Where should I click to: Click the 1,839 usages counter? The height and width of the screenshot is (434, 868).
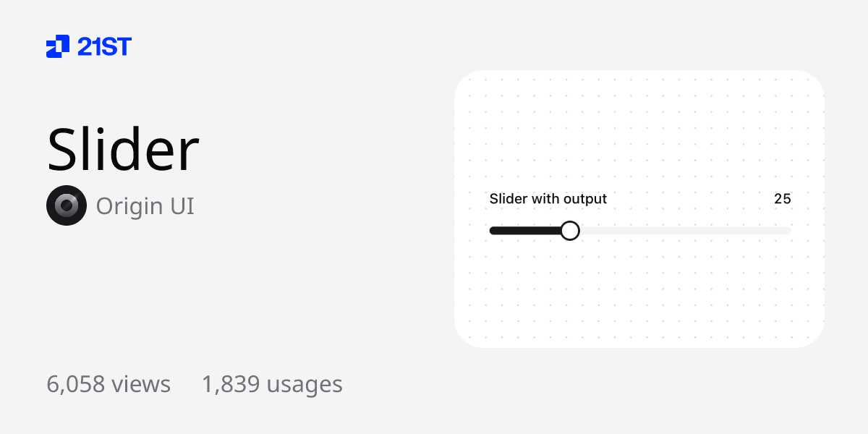[272, 384]
